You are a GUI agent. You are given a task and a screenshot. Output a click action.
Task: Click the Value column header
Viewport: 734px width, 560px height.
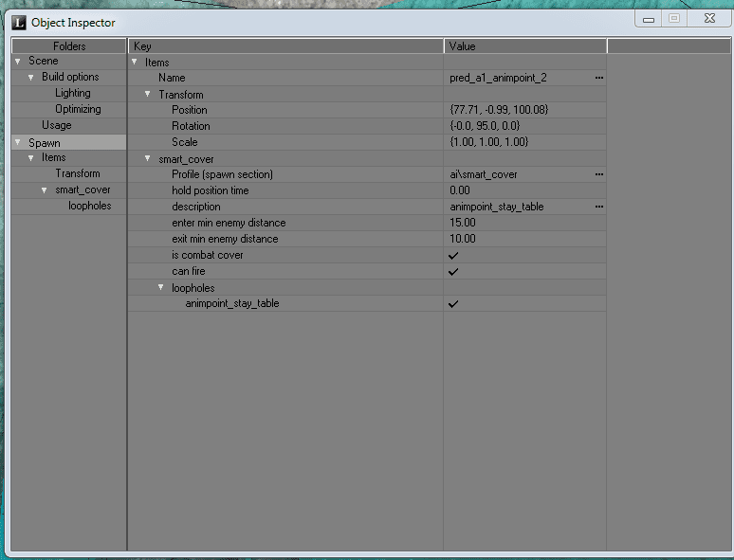coord(523,45)
